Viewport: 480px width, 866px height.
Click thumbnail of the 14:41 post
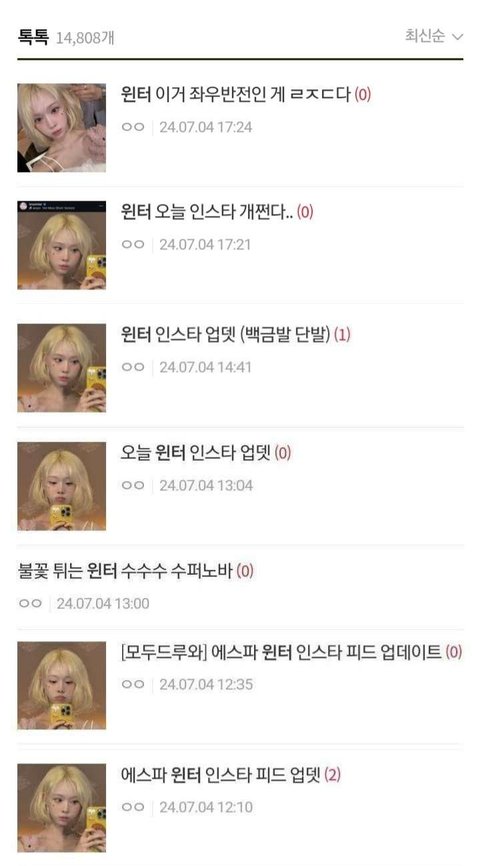(x=61, y=368)
